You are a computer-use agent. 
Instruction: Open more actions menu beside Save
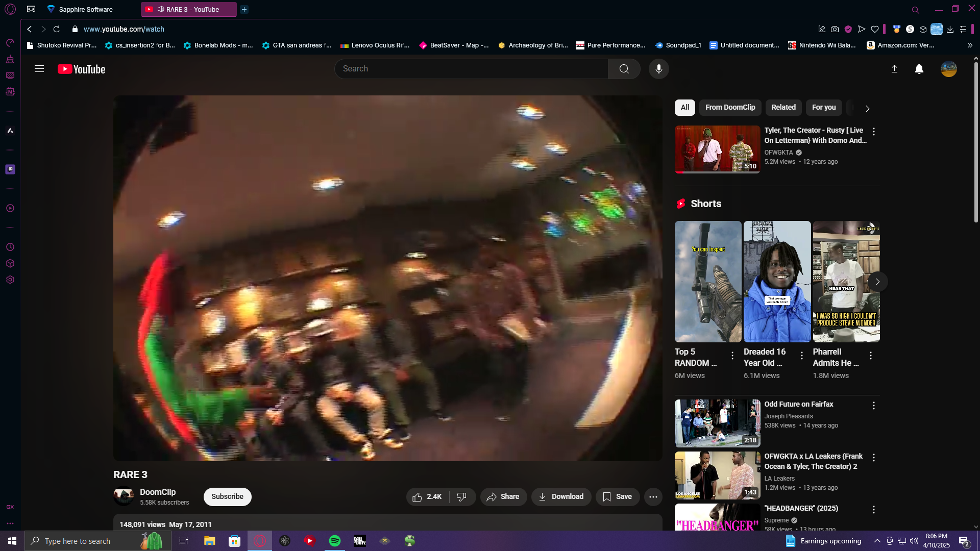tap(653, 497)
